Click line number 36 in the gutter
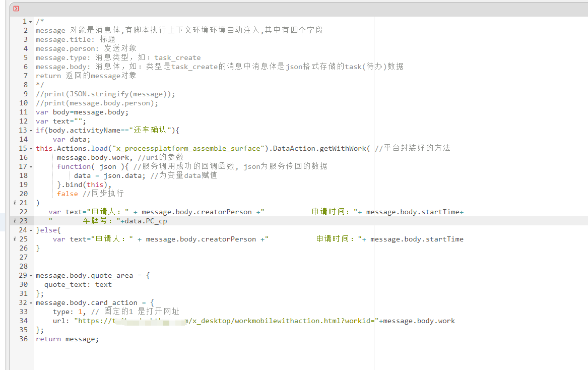The width and height of the screenshot is (588, 370). [23, 339]
